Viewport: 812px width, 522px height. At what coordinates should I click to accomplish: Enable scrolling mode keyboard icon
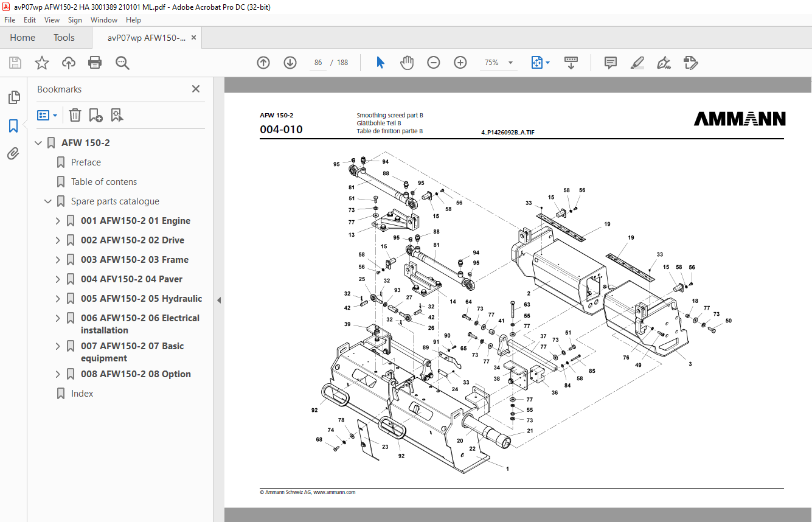pyautogui.click(x=571, y=63)
